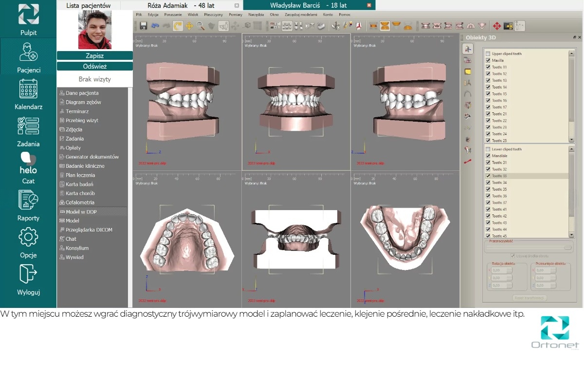
Task: Select the yellow note icon in Obiekty 3D
Action: coord(468,72)
